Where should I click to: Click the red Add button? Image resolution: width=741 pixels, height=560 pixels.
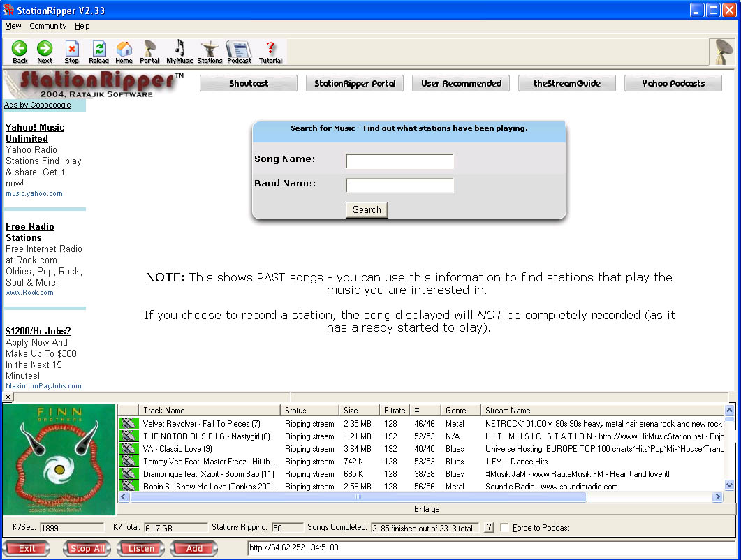[x=193, y=548]
